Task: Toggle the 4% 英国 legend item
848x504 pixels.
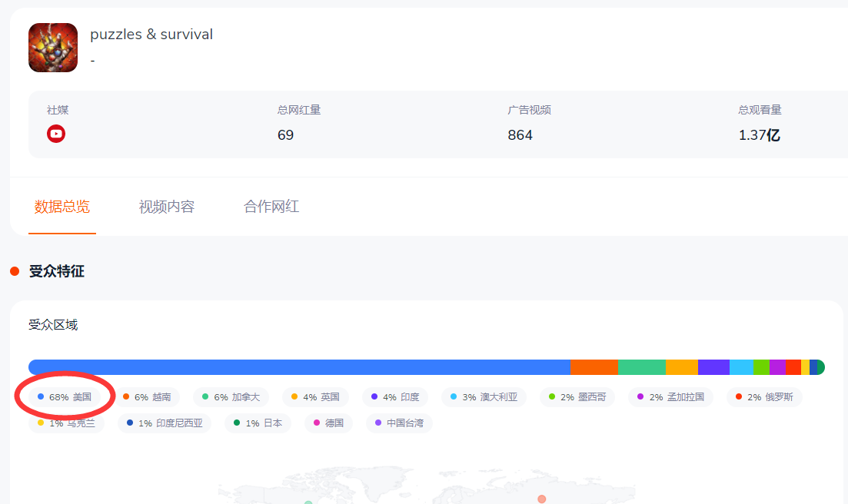Action: point(316,397)
